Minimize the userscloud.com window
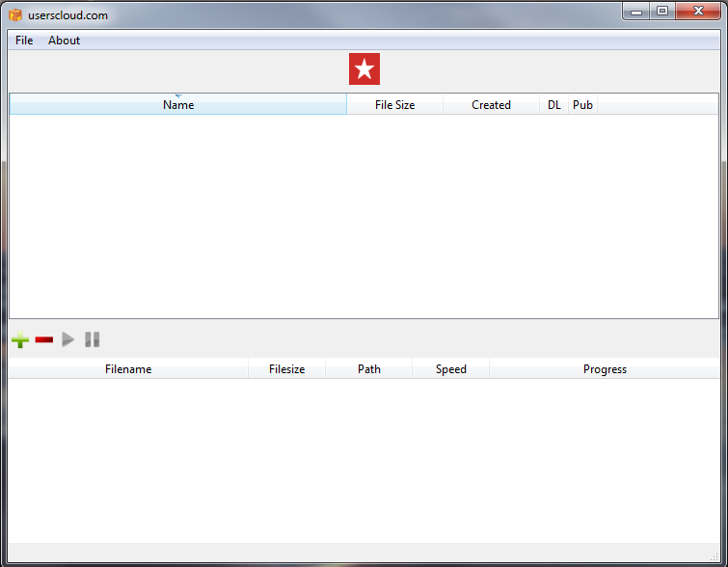The height and width of the screenshot is (567, 728). [636, 12]
